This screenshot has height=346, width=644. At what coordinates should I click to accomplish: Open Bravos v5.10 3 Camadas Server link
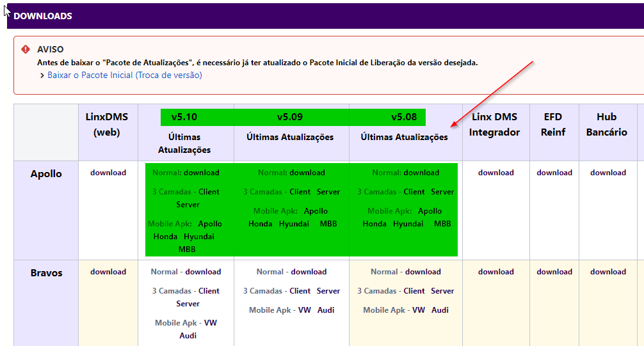point(188,304)
